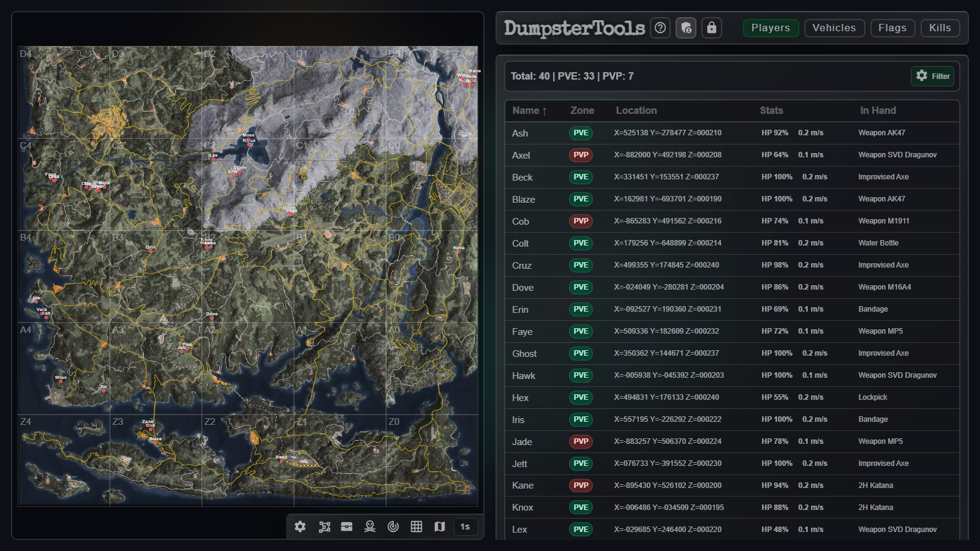The height and width of the screenshot is (551, 980).
Task: Select player Colt in the list
Action: click(520, 243)
